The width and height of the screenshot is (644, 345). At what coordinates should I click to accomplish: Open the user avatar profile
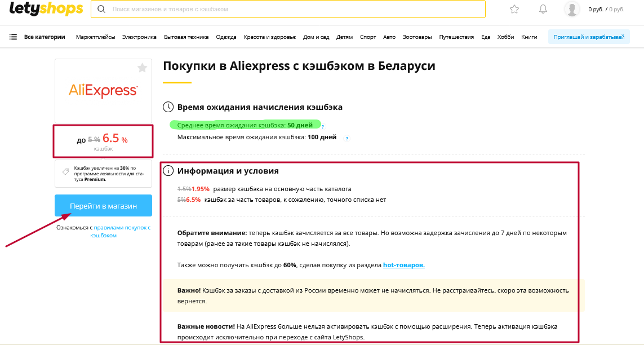[572, 9]
